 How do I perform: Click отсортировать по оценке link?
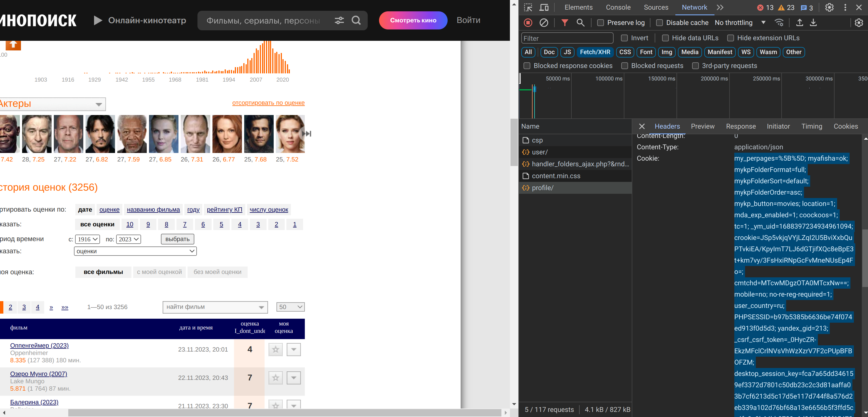tap(268, 103)
